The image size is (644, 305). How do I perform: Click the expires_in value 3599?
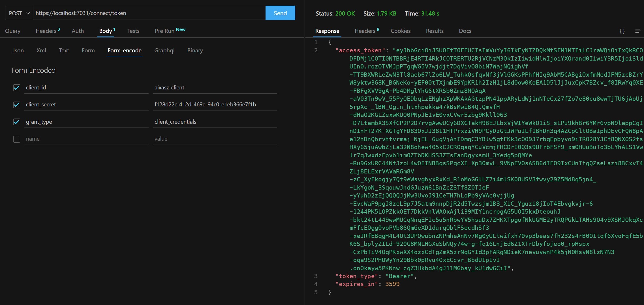click(x=392, y=284)
